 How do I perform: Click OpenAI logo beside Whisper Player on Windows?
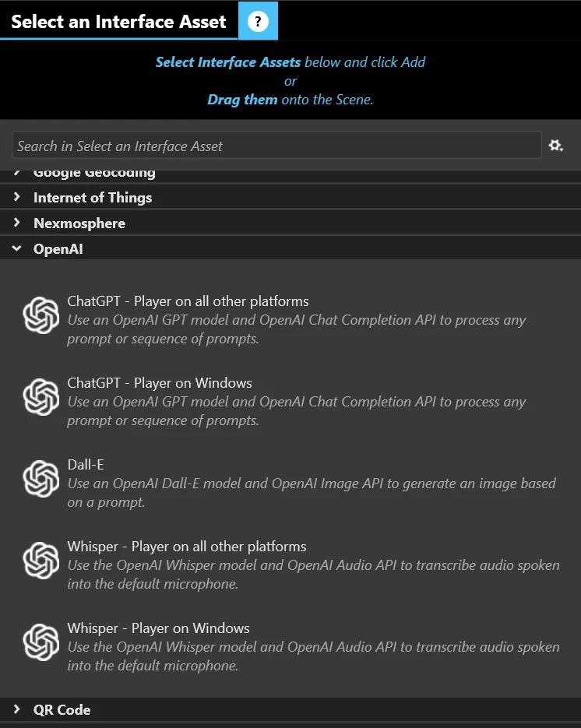[41, 642]
